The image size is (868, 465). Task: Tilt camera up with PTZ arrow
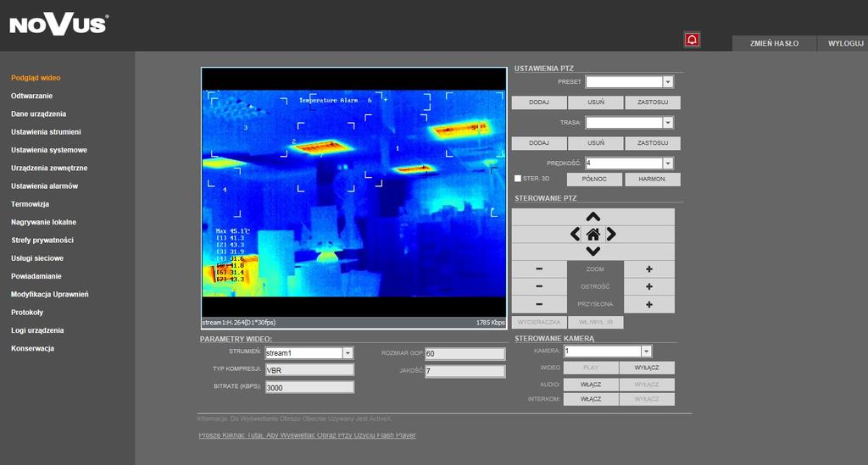[x=593, y=217]
